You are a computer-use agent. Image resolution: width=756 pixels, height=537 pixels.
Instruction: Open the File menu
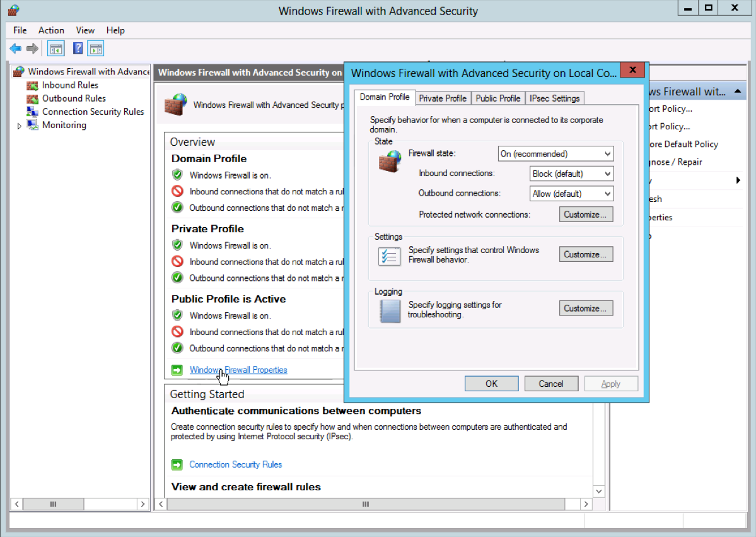[20, 30]
